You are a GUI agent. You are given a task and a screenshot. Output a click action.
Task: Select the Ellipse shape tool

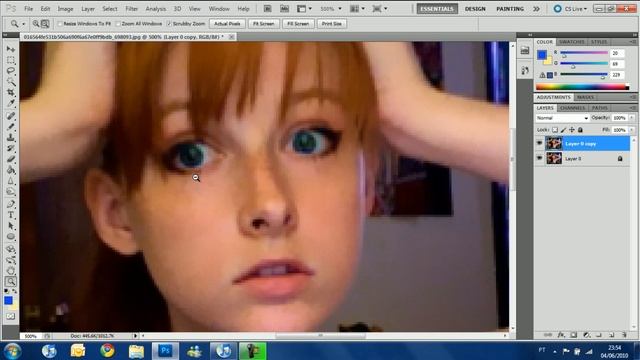pyautogui.click(x=11, y=237)
